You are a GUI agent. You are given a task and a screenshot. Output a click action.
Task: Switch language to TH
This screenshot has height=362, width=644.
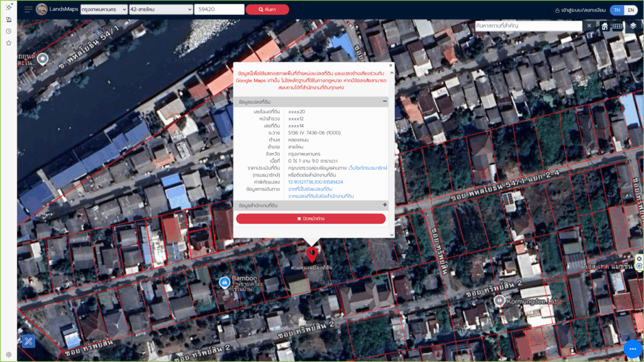pos(617,10)
